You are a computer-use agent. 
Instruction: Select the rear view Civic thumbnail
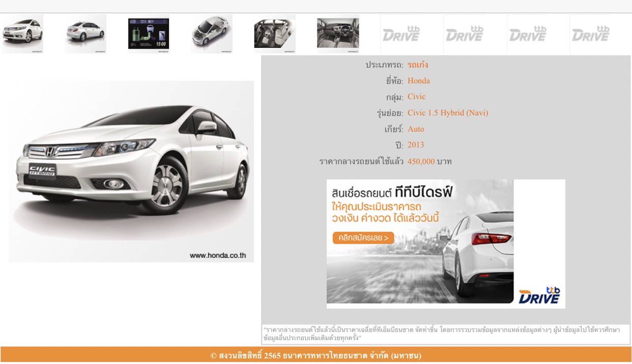click(x=85, y=34)
